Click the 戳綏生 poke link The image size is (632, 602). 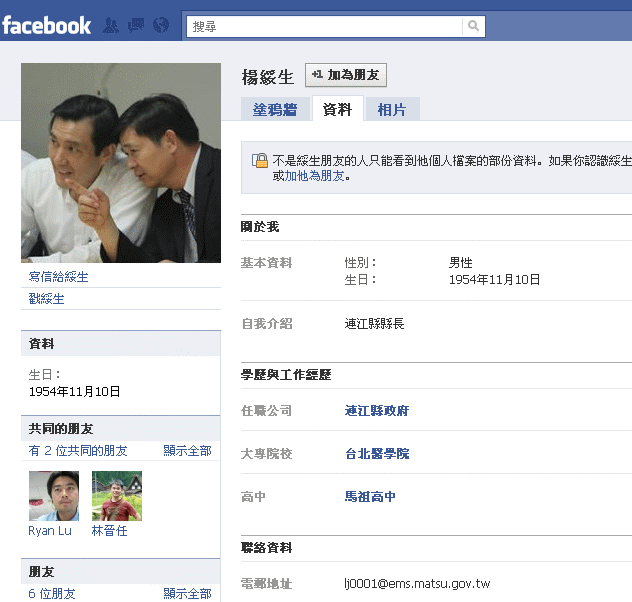tap(46, 299)
